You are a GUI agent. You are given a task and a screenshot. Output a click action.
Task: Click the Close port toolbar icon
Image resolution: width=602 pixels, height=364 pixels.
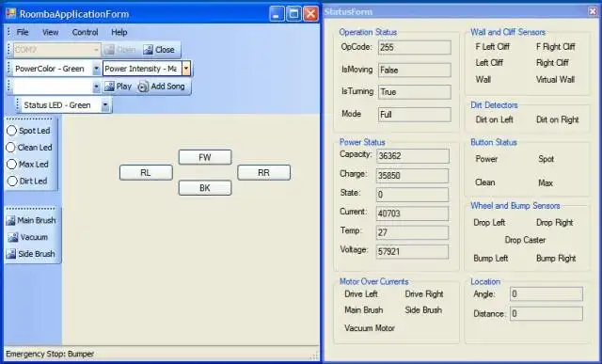click(x=148, y=50)
